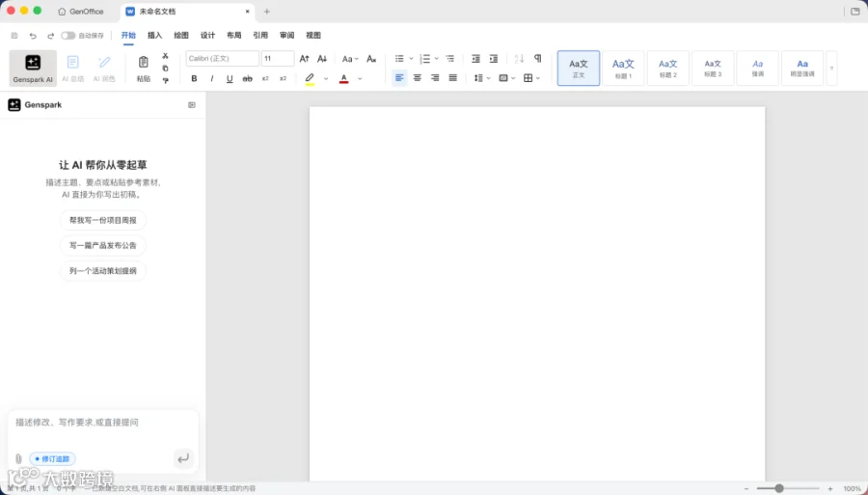The height and width of the screenshot is (495, 868).
Task: Toggle strikethrough formatting
Action: [248, 78]
